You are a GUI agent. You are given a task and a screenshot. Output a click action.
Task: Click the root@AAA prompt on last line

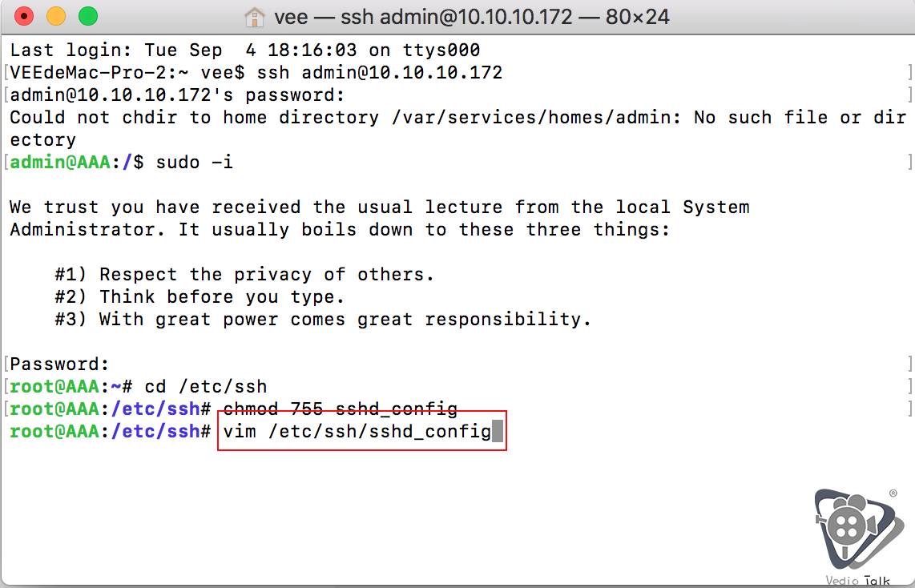click(54, 432)
